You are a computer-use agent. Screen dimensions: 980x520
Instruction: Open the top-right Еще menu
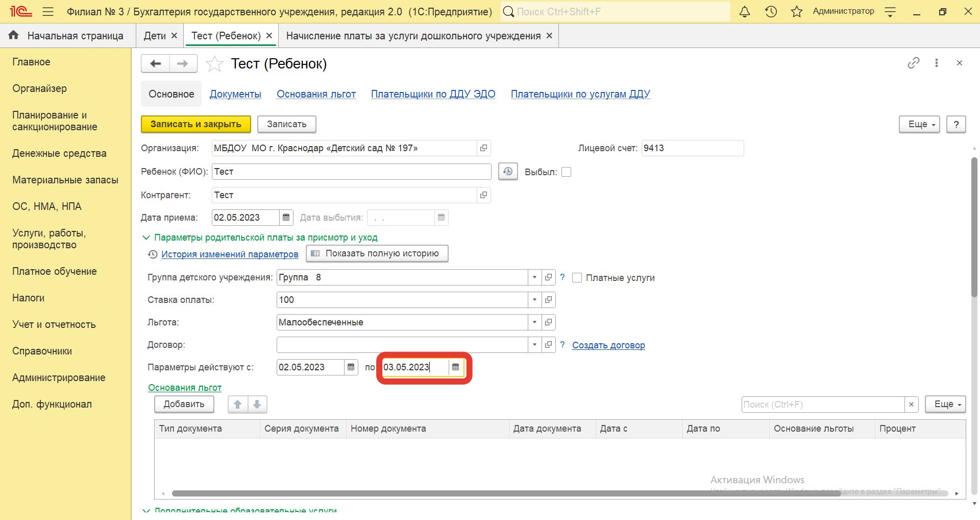919,124
